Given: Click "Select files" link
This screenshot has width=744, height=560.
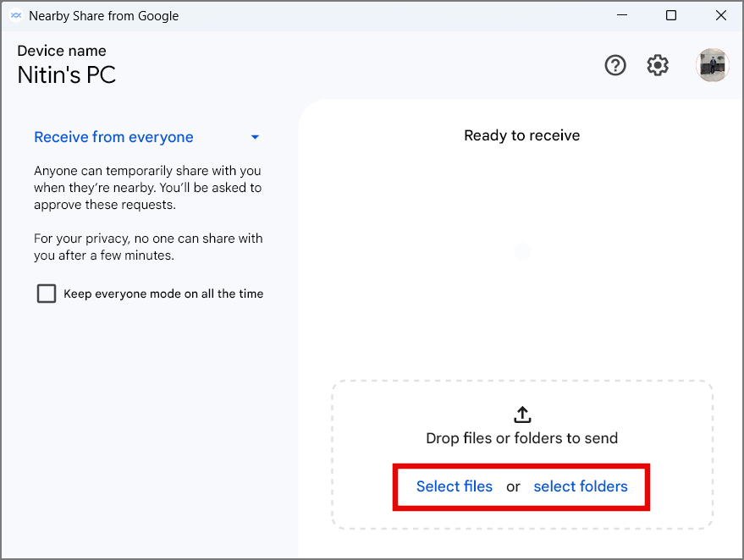Looking at the screenshot, I should pos(455,486).
